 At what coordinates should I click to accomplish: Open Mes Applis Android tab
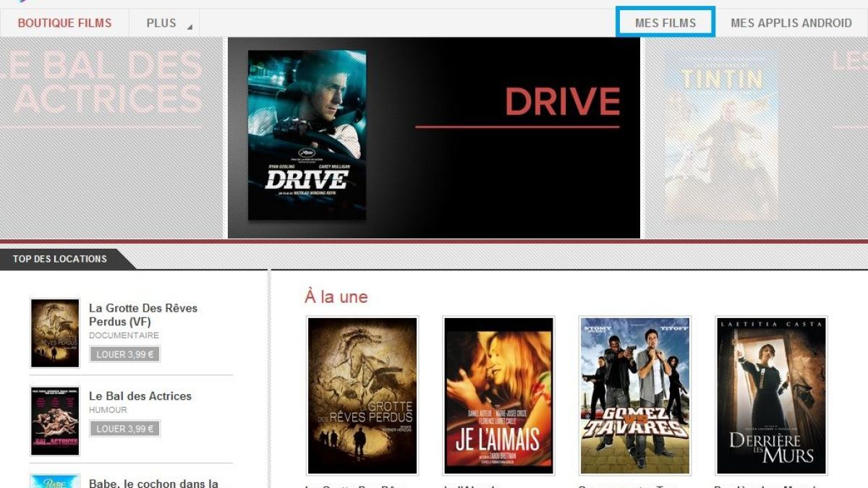tap(791, 23)
